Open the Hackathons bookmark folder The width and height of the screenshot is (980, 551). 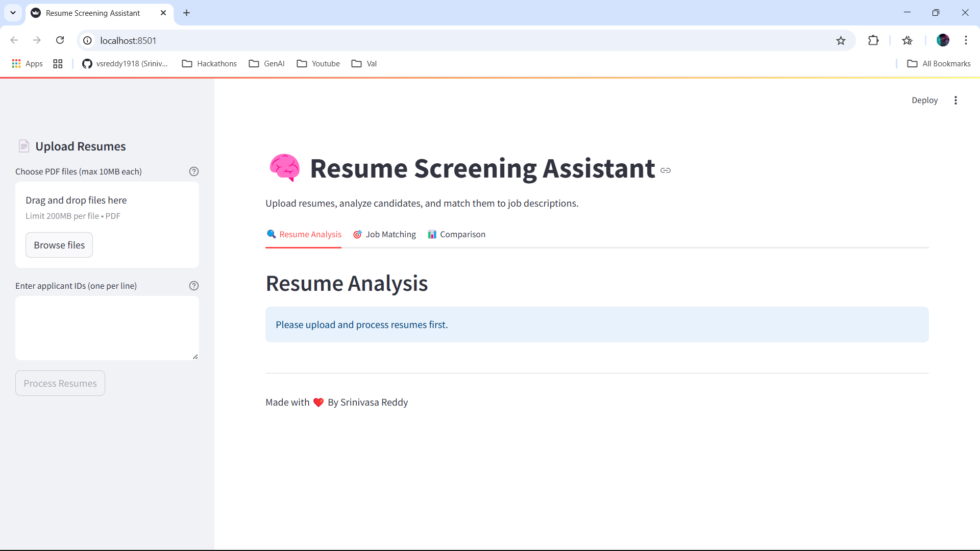click(209, 64)
